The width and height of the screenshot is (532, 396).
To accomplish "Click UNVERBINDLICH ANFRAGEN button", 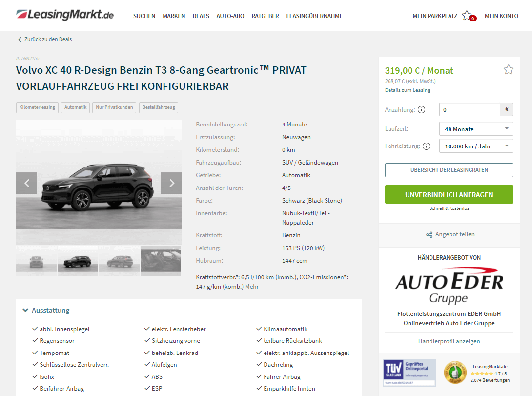I will coord(449,195).
